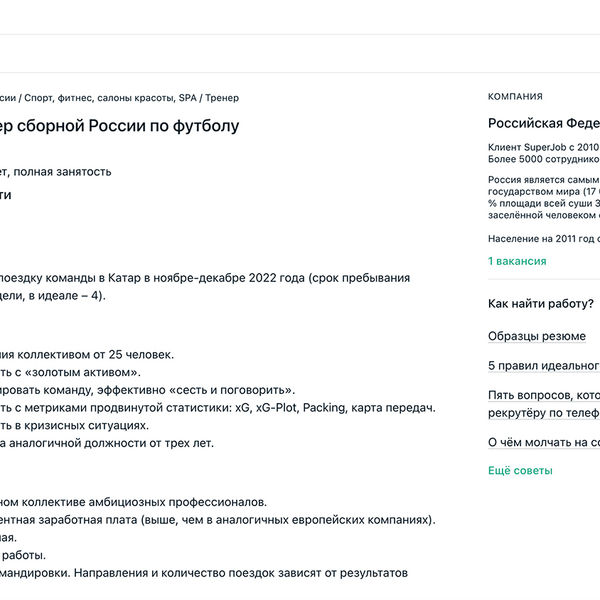600x600 pixels.
Task: Click the "Более 5000 сотрудников" line
Action: pyautogui.click(x=543, y=159)
